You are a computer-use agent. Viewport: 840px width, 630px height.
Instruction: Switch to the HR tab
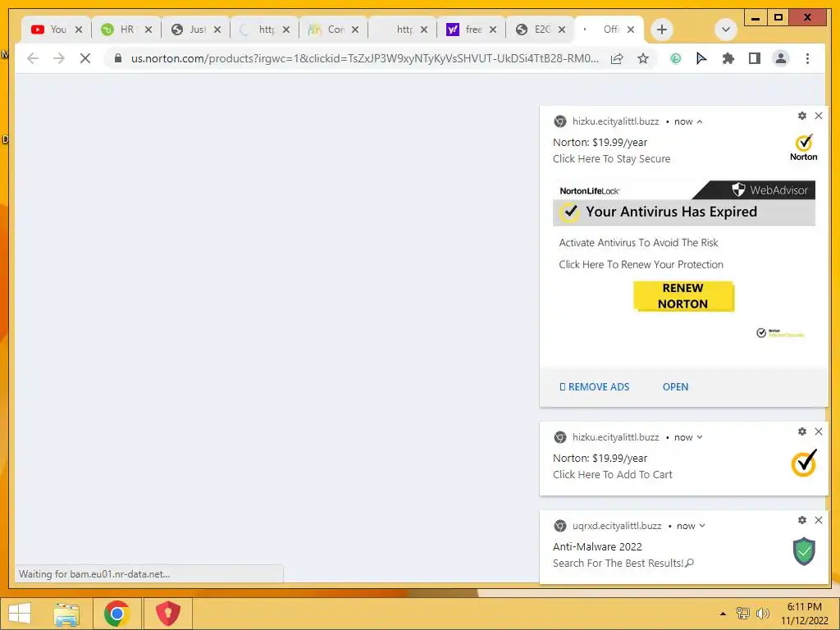pyautogui.click(x=126, y=30)
